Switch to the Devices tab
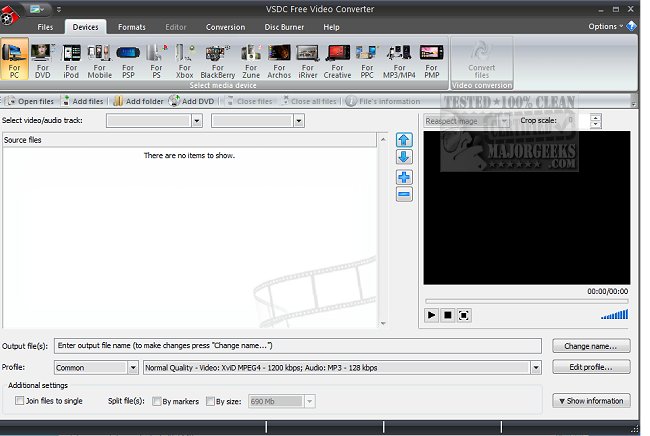The image size is (650, 436). coord(85,27)
